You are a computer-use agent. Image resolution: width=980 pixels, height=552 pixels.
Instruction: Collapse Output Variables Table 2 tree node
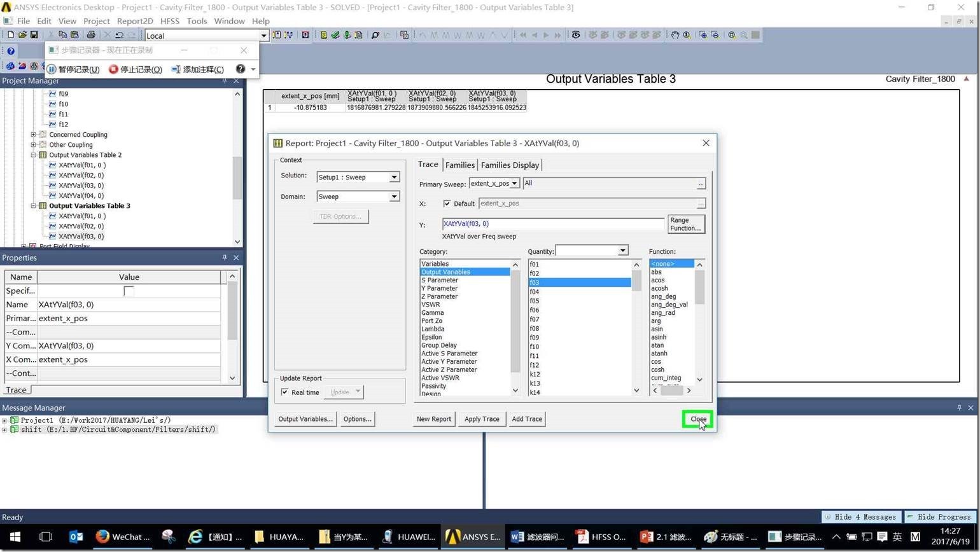click(33, 155)
